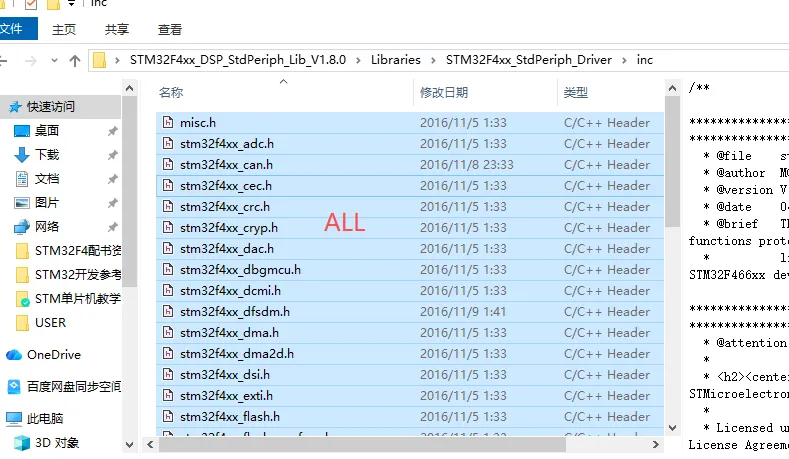Click the pin icon next to 图片
This screenshot has width=789, height=459.
point(112,203)
